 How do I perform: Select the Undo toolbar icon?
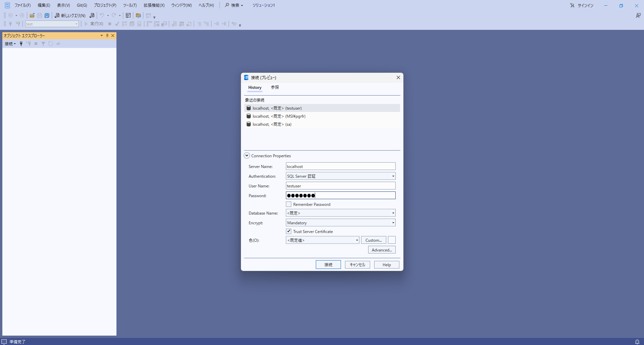click(x=102, y=15)
